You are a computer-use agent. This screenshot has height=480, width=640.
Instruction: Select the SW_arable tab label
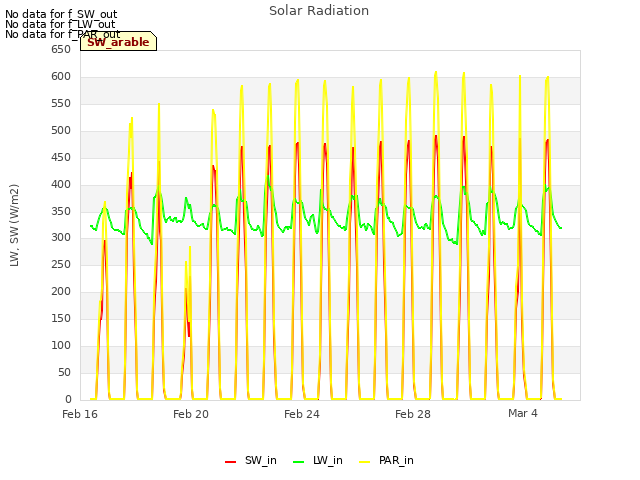click(118, 42)
